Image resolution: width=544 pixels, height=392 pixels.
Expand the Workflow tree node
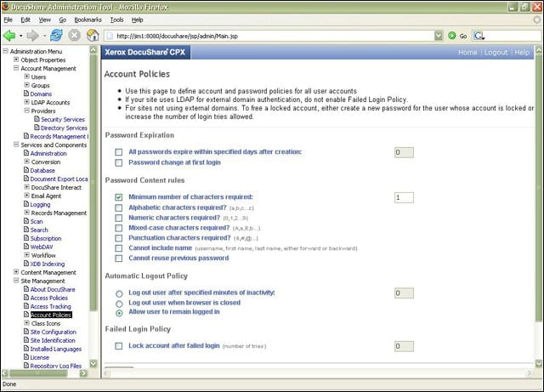pyautogui.click(x=26, y=255)
